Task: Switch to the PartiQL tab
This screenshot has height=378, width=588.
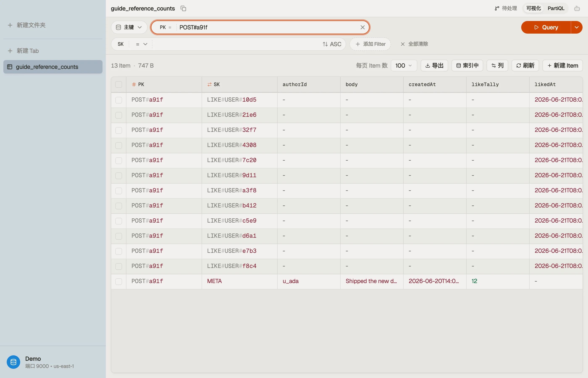Action: [x=556, y=8]
